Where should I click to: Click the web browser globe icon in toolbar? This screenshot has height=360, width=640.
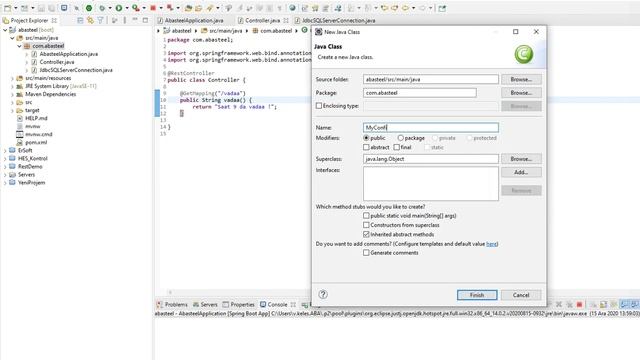[x=292, y=8]
